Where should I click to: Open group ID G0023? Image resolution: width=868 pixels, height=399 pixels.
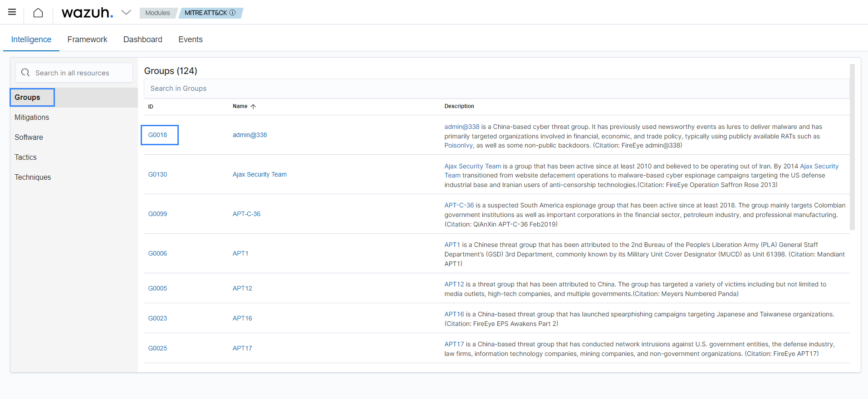(157, 318)
